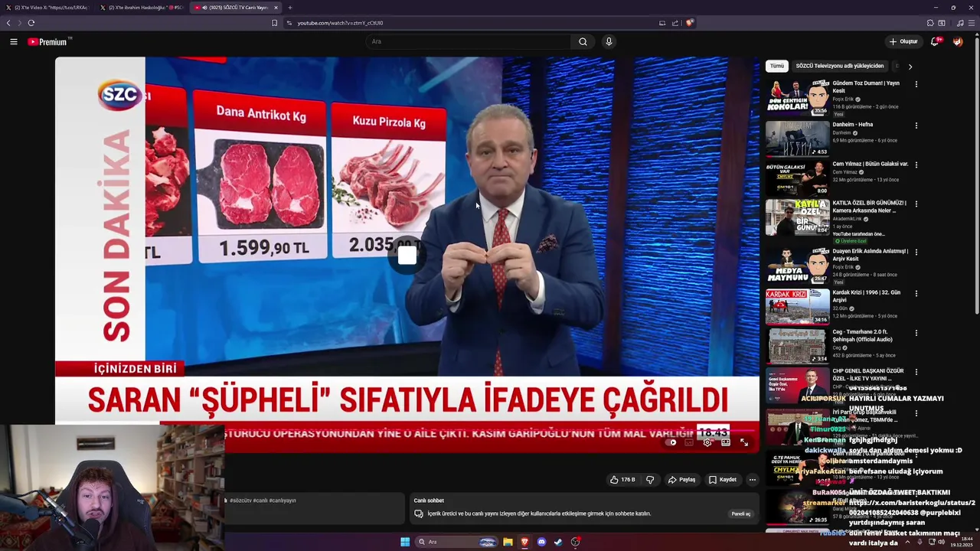Open more actions ellipsis below video
The image size is (980, 551).
point(753,480)
